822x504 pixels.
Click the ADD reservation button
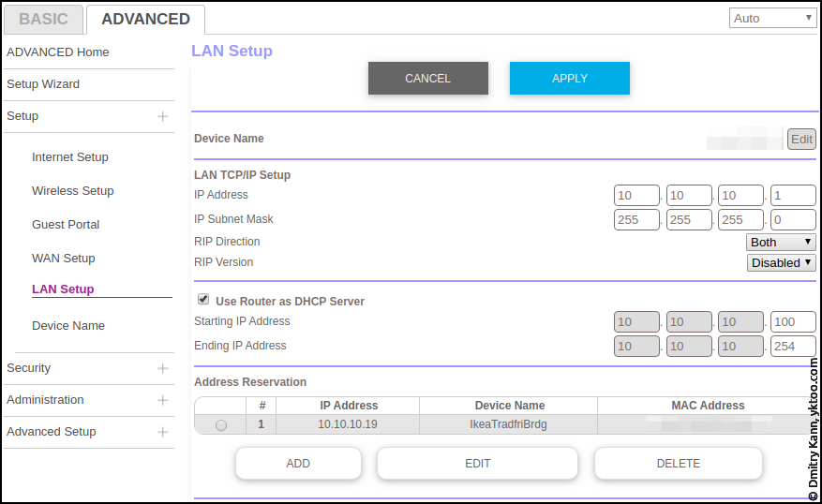point(298,464)
